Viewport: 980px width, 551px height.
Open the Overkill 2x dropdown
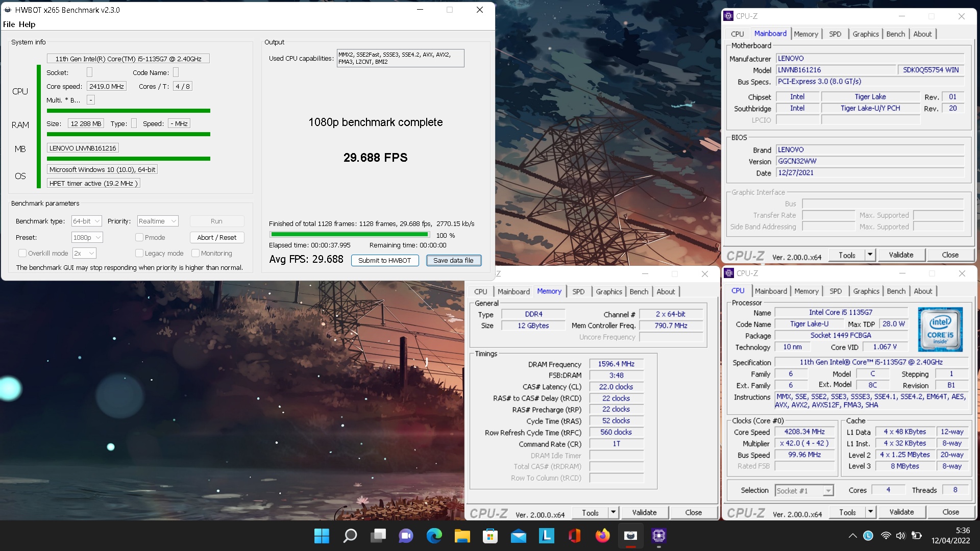click(84, 253)
